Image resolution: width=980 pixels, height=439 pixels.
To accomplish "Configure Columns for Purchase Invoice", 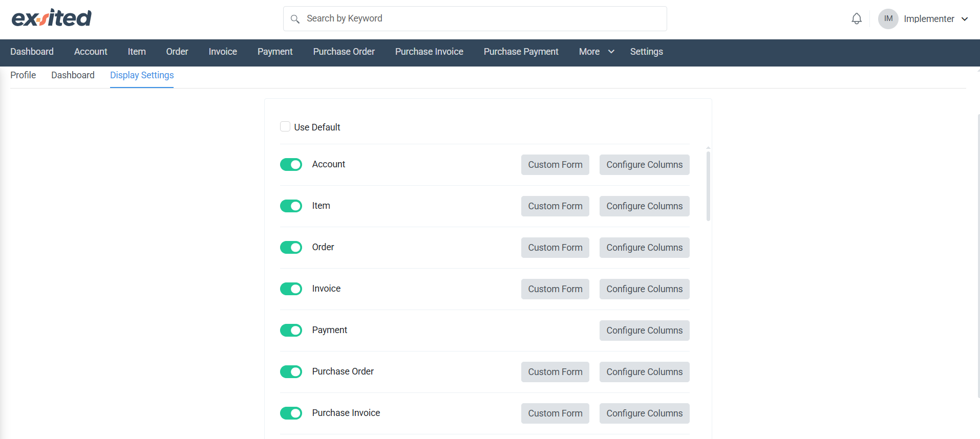I will (645, 413).
